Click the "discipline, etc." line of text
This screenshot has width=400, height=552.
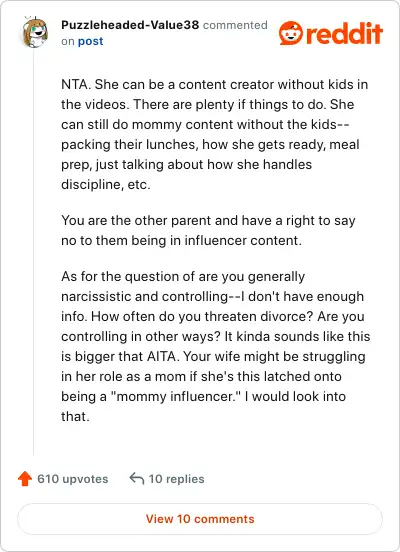(106, 184)
